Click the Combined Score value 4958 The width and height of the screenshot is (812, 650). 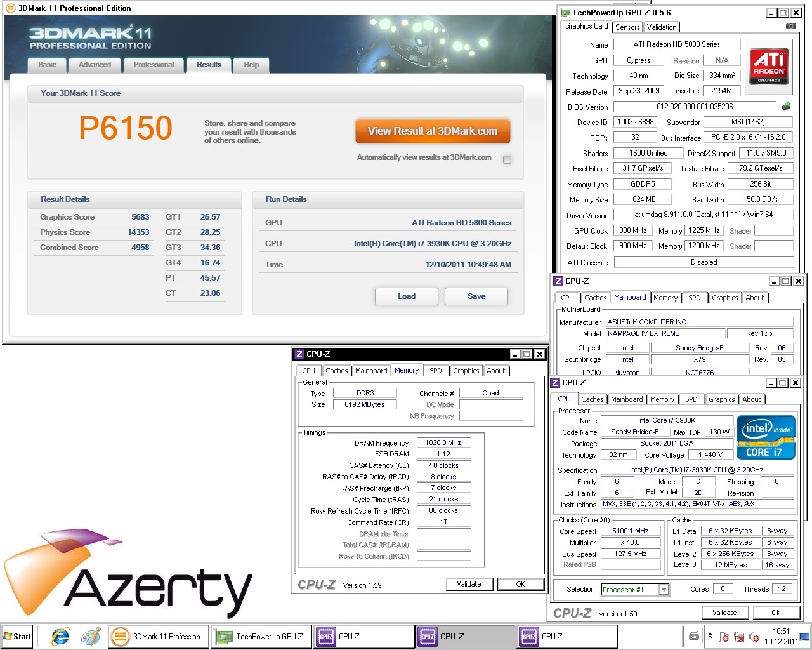coord(140,248)
